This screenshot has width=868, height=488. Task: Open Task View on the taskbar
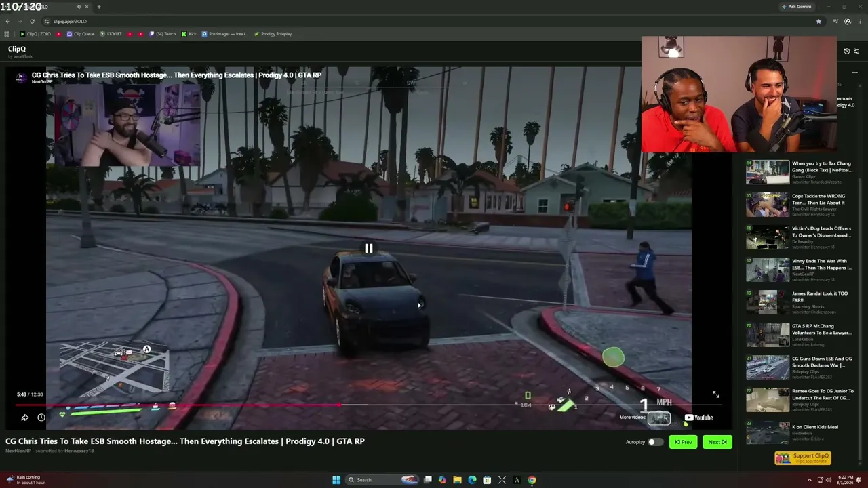(428, 480)
